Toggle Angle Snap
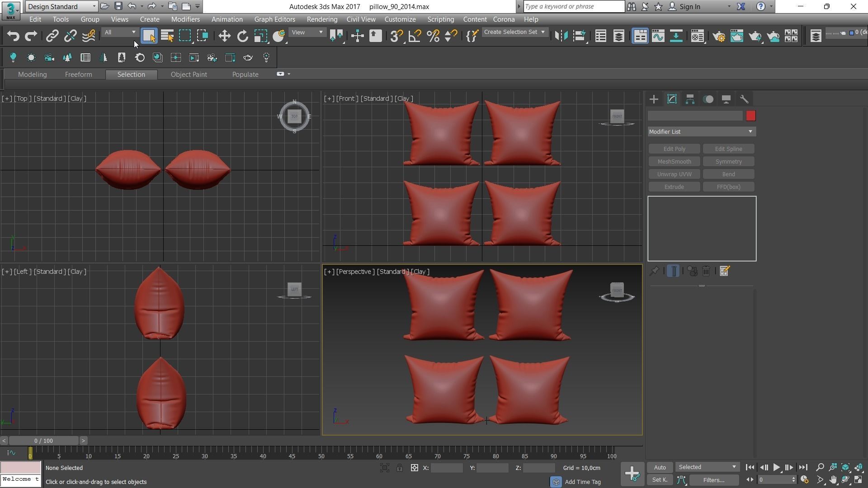868x488 pixels. [x=415, y=36]
